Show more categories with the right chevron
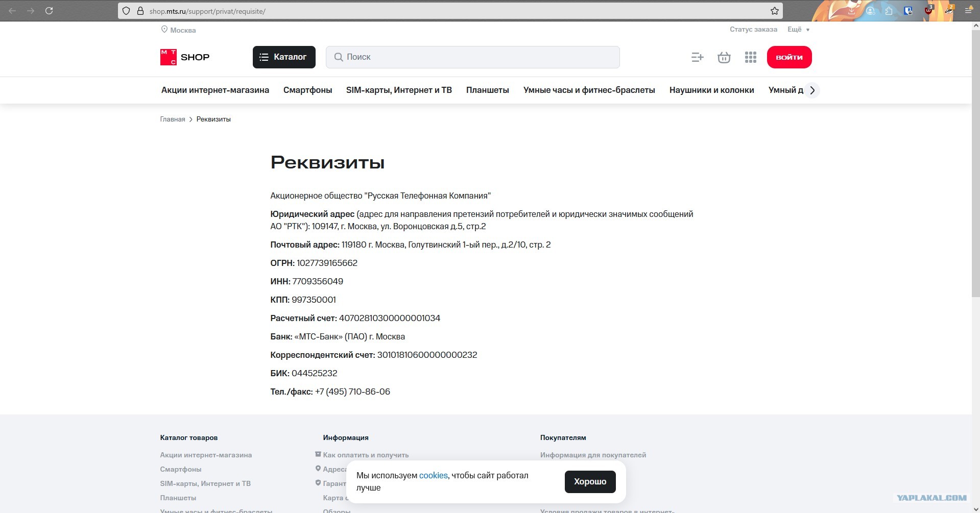The height and width of the screenshot is (513, 980). 812,90
